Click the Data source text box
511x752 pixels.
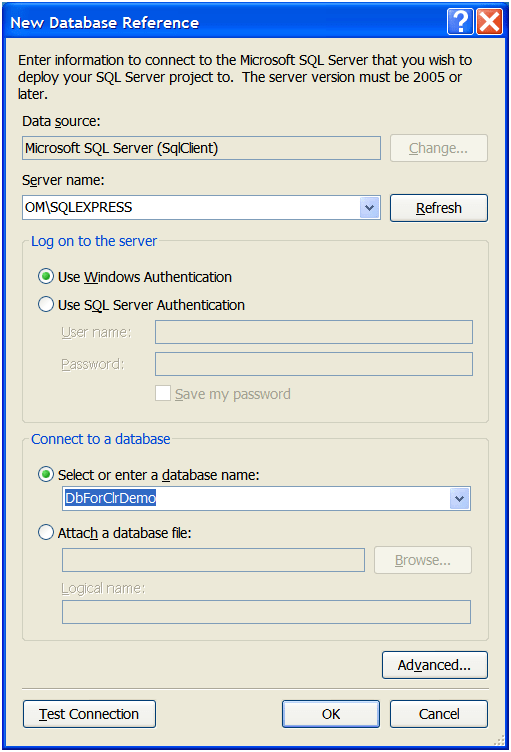pos(202,148)
